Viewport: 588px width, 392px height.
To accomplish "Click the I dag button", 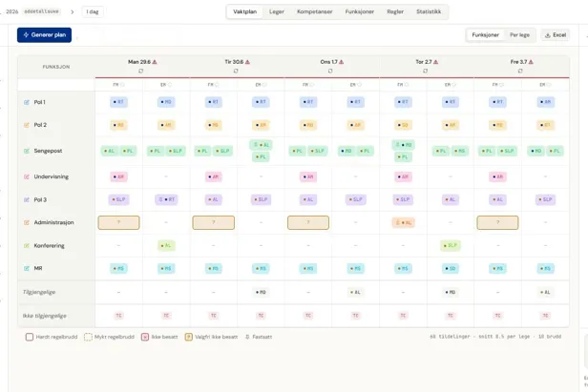I will click(x=93, y=12).
